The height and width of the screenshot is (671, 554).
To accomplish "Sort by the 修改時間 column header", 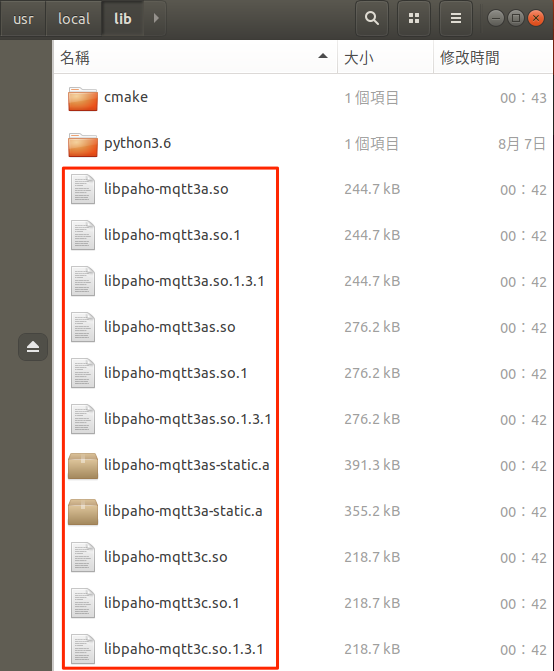I will click(x=494, y=57).
